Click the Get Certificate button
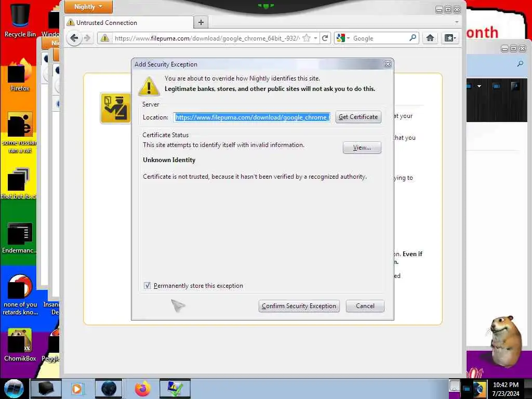 (x=358, y=117)
